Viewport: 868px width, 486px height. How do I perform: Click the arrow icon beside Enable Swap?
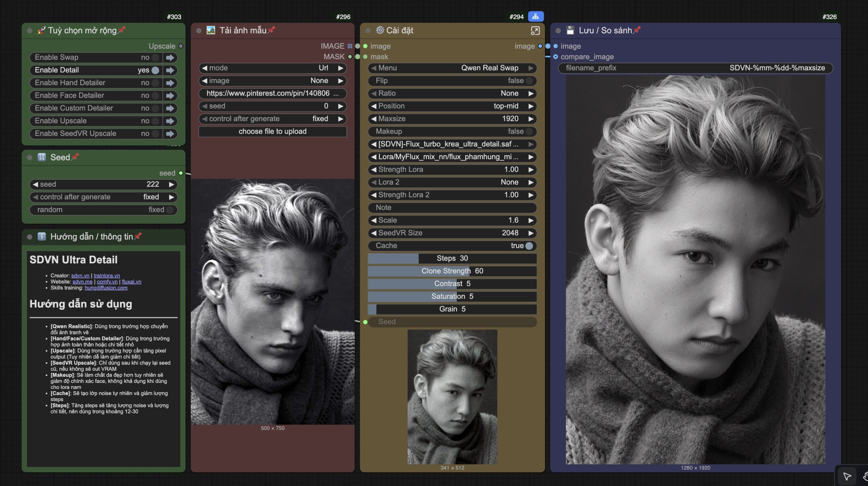[x=170, y=57]
